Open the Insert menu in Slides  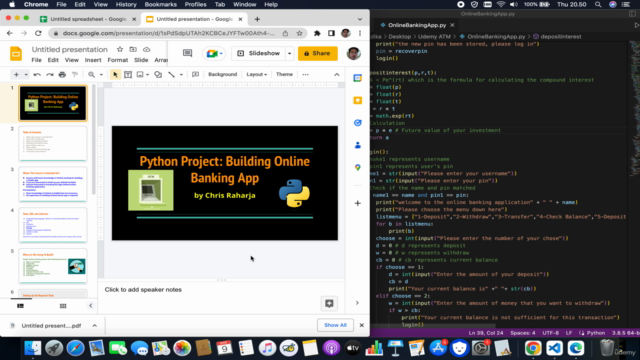click(93, 60)
